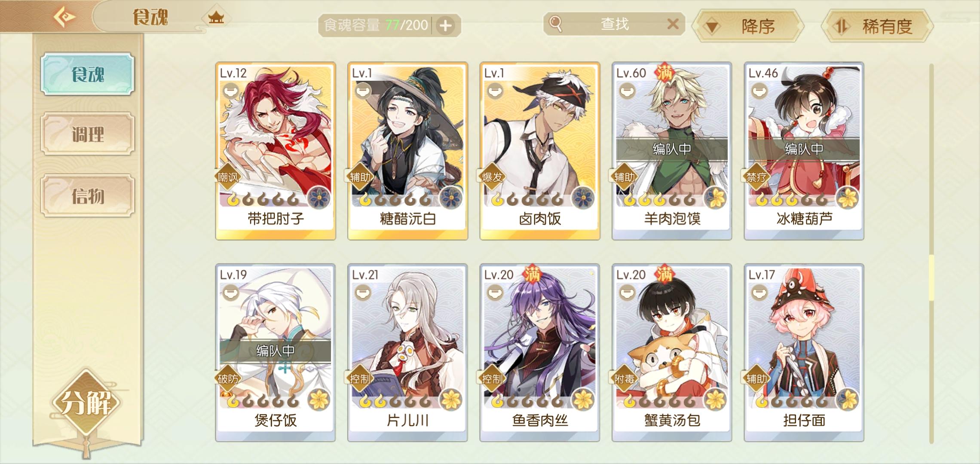Image resolution: width=980 pixels, height=464 pixels.
Task: Open the 糖醋沅白 card
Action: click(407, 151)
